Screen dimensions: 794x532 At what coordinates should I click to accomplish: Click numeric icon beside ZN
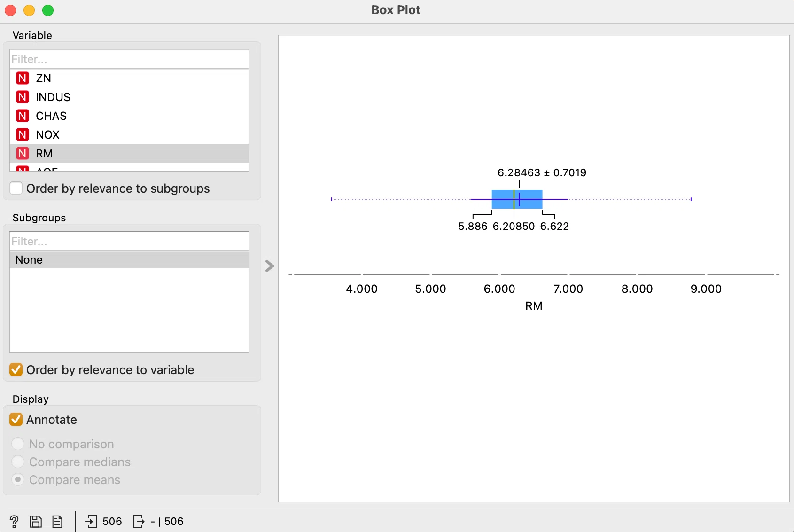[x=23, y=78]
